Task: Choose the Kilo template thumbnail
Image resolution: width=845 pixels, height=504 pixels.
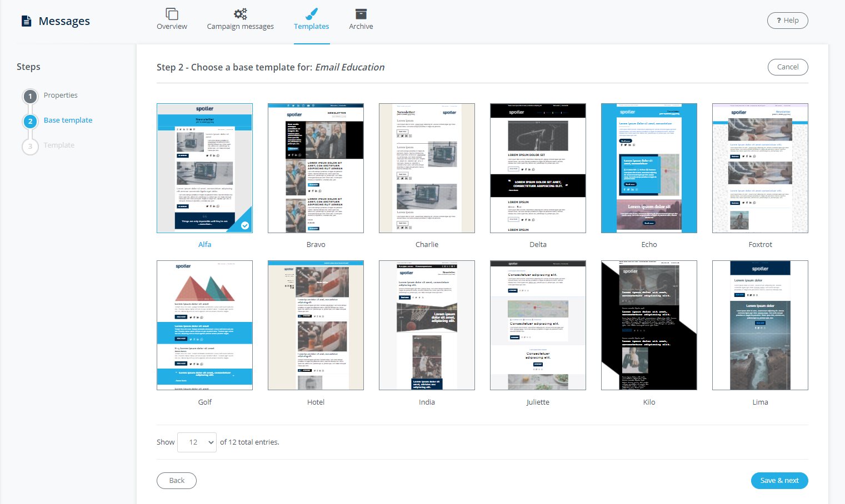Action: click(x=649, y=325)
